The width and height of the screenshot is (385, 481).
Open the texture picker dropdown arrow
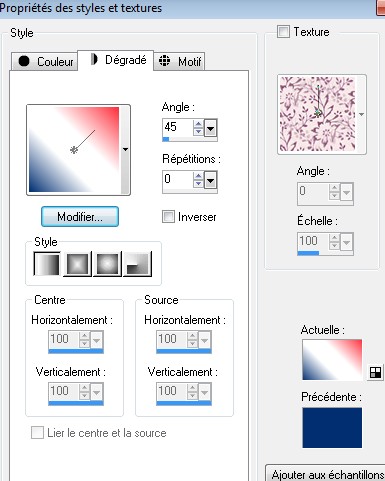(361, 114)
